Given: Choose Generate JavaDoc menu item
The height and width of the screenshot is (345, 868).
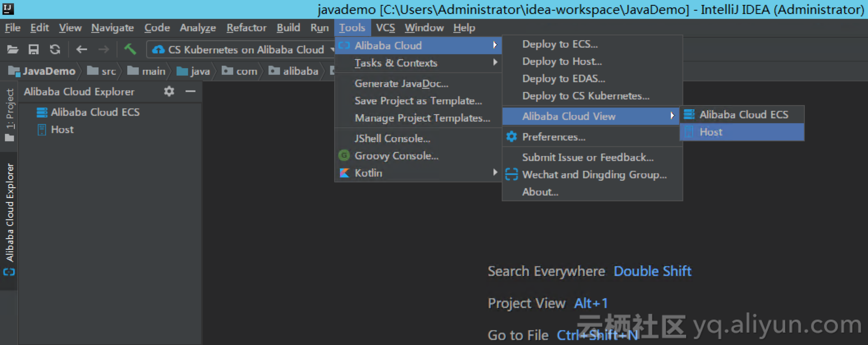Looking at the screenshot, I should coord(418,83).
